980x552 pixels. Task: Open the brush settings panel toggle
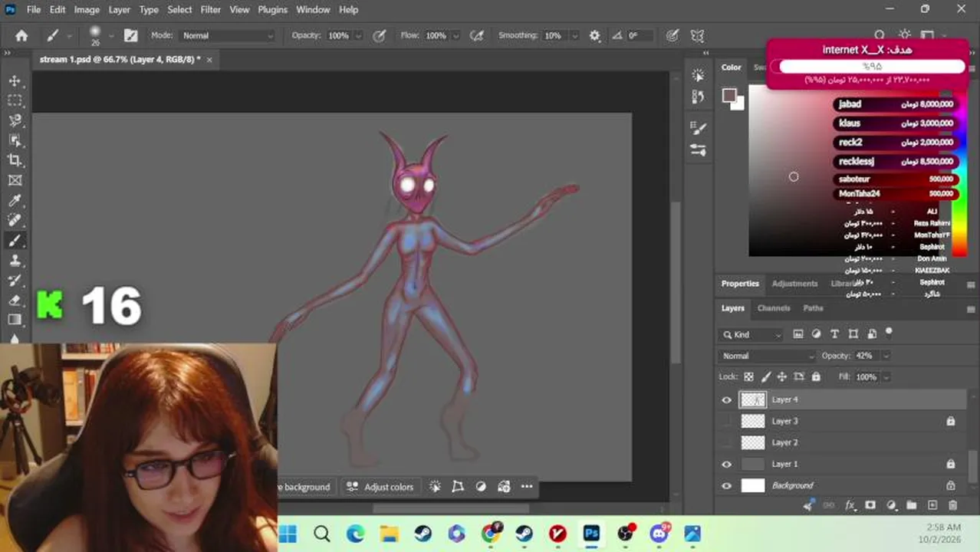(131, 35)
